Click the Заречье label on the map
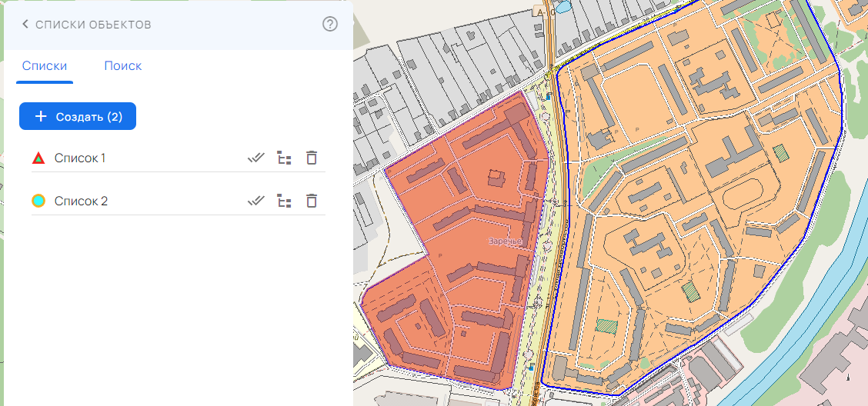 click(x=505, y=241)
